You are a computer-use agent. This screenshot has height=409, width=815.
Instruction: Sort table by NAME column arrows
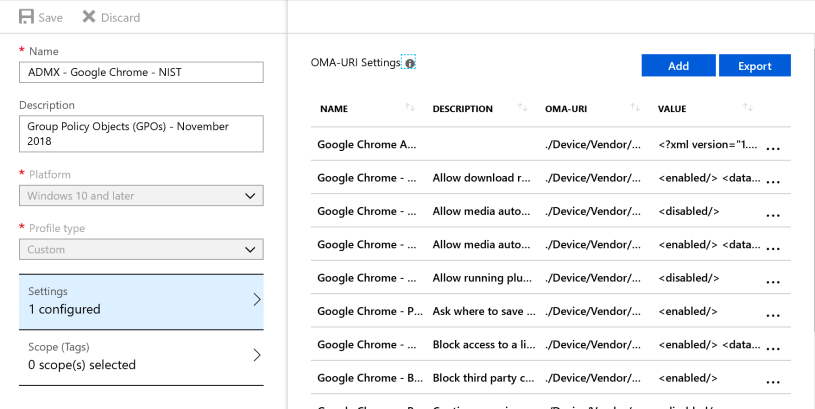tap(409, 108)
